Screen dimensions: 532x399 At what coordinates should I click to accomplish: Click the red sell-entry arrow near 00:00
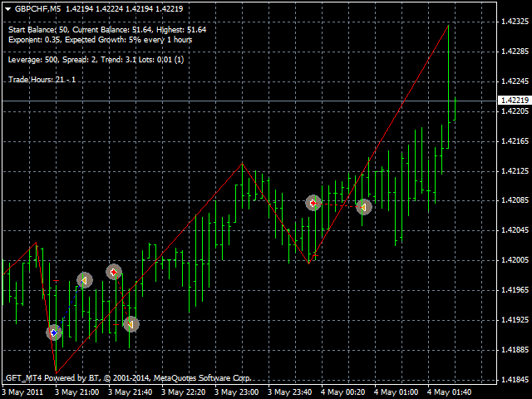coord(313,203)
